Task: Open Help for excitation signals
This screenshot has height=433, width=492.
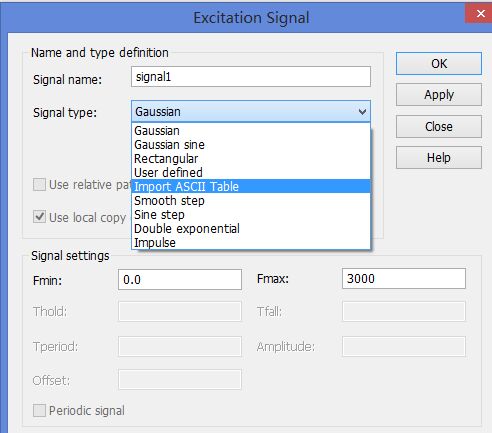Action: pyautogui.click(x=439, y=157)
